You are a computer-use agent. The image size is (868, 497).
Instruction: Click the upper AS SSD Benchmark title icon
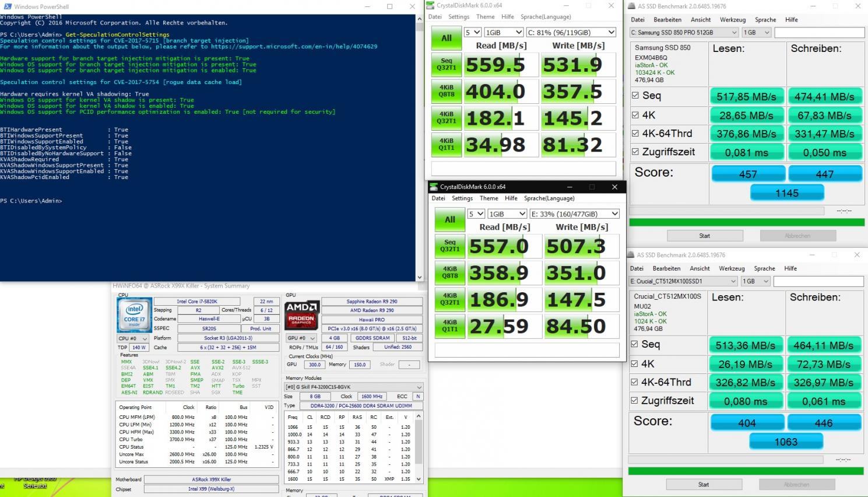click(631, 6)
